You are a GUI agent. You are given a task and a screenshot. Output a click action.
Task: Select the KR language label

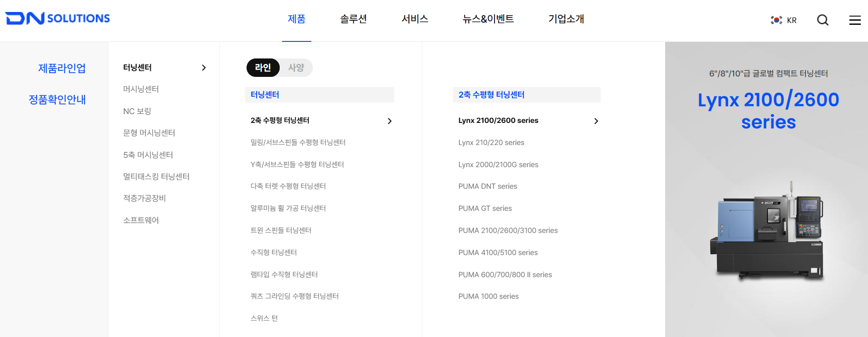[x=792, y=20]
